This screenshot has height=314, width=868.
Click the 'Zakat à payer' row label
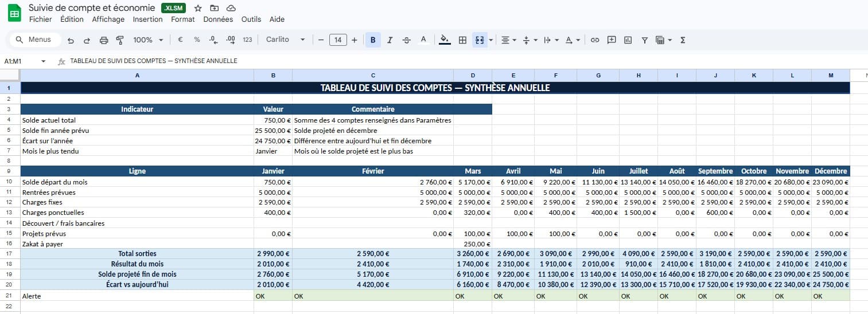(x=137, y=244)
